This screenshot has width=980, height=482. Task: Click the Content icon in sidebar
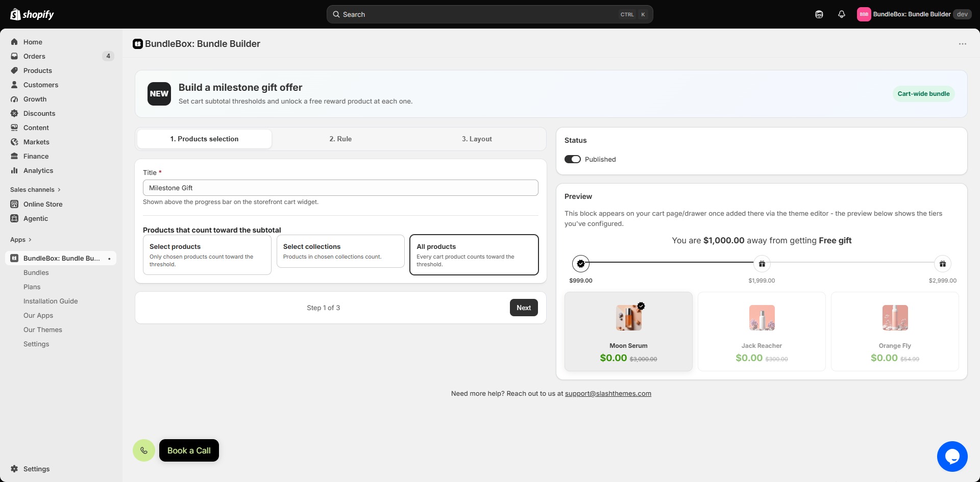14,128
